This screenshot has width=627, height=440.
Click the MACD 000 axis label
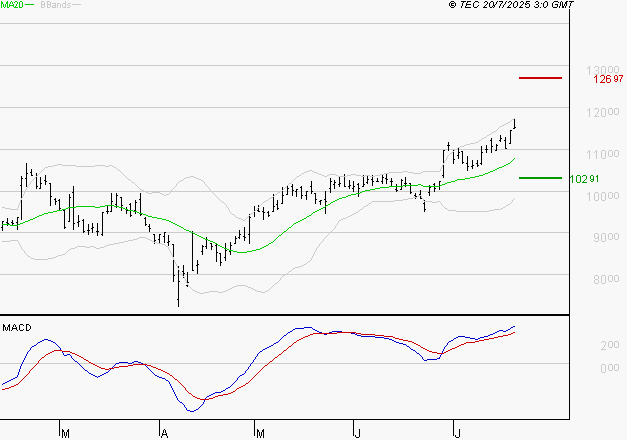(x=610, y=368)
